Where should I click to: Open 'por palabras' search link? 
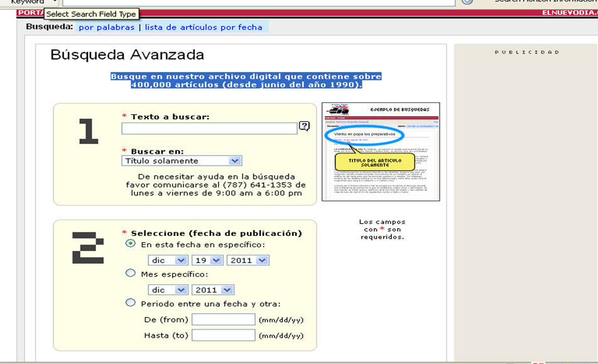point(106,28)
